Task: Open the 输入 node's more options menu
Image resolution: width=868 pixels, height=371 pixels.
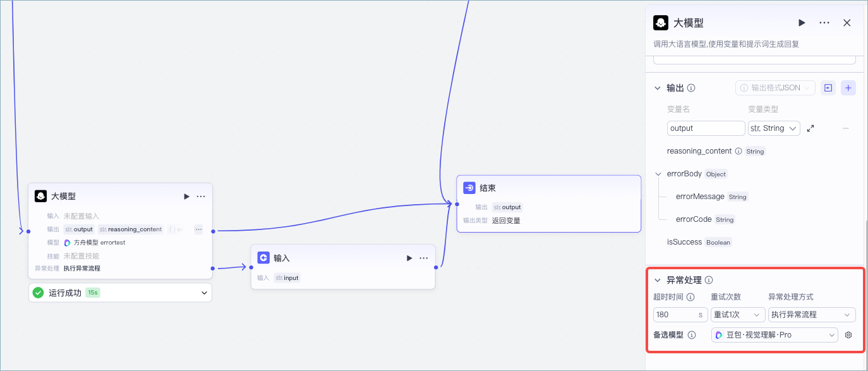Action: [x=424, y=258]
